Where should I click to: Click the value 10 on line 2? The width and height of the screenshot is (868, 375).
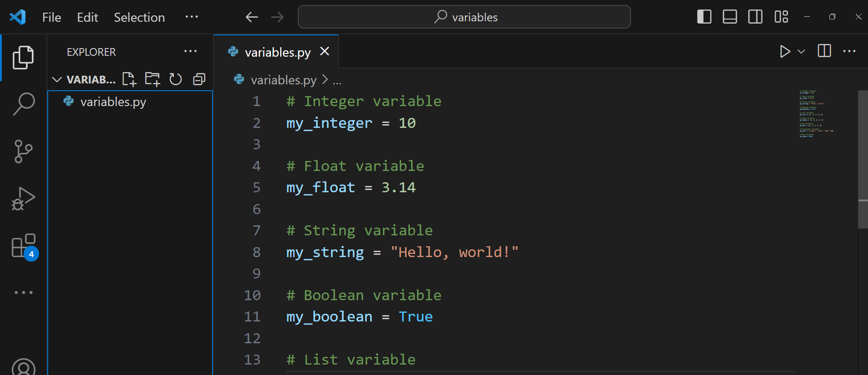pyautogui.click(x=407, y=123)
